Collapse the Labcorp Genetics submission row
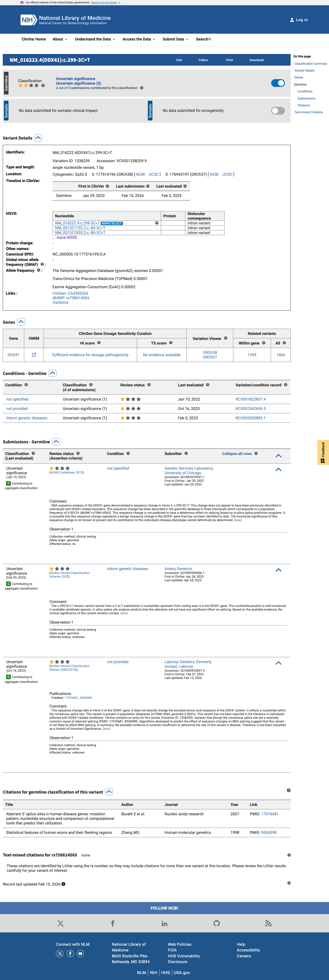The width and height of the screenshot is (329, 980). [x=279, y=663]
